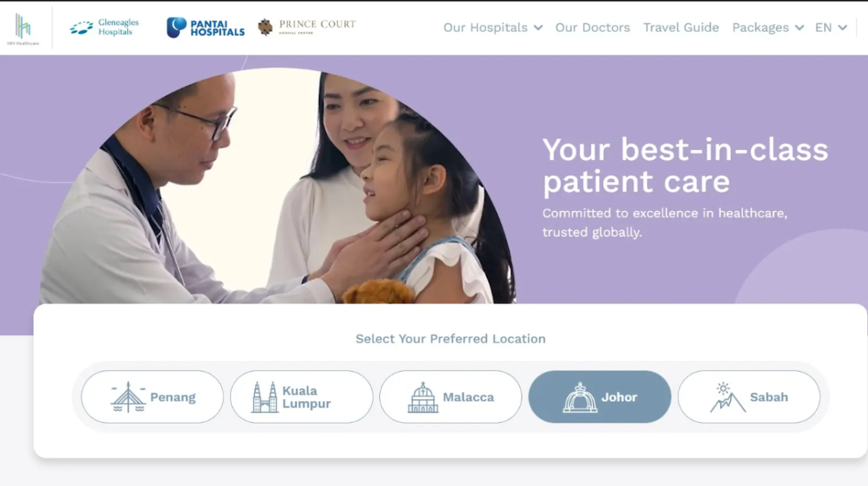Click the Penang bridge icon

pyautogui.click(x=128, y=398)
